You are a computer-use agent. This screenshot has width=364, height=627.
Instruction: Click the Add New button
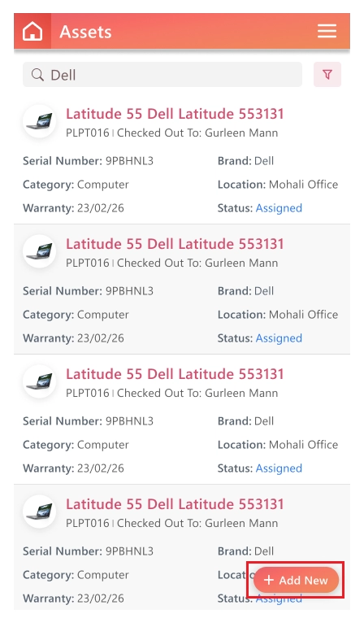coord(296,580)
